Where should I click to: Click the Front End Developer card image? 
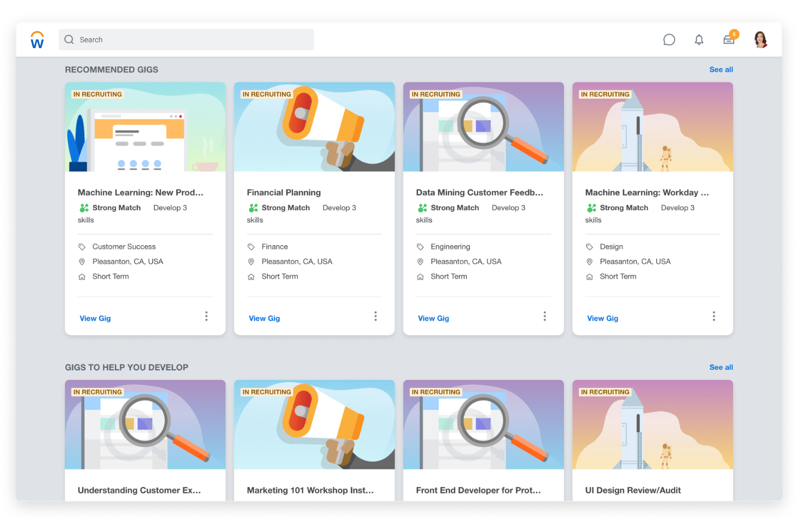pyautogui.click(x=484, y=425)
